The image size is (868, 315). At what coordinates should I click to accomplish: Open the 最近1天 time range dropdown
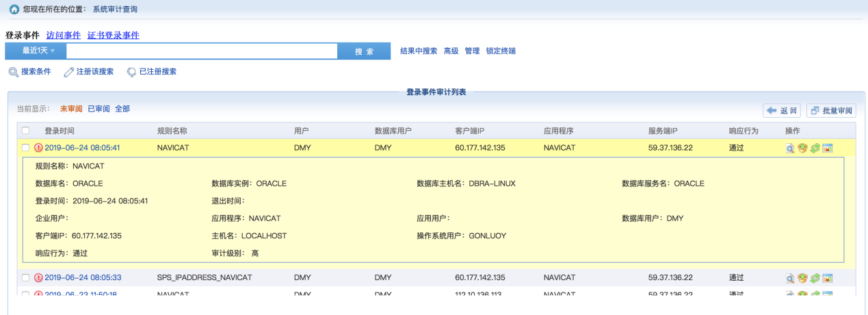[x=36, y=51]
